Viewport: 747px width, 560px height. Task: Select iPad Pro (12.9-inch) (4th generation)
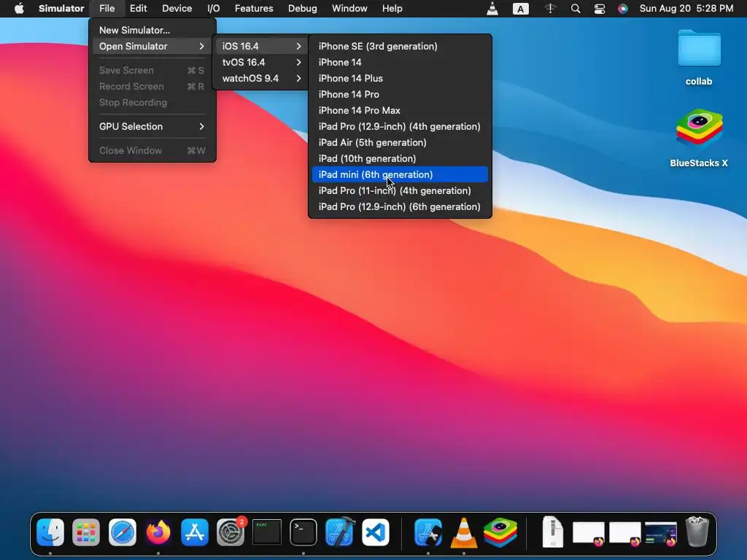tap(400, 126)
